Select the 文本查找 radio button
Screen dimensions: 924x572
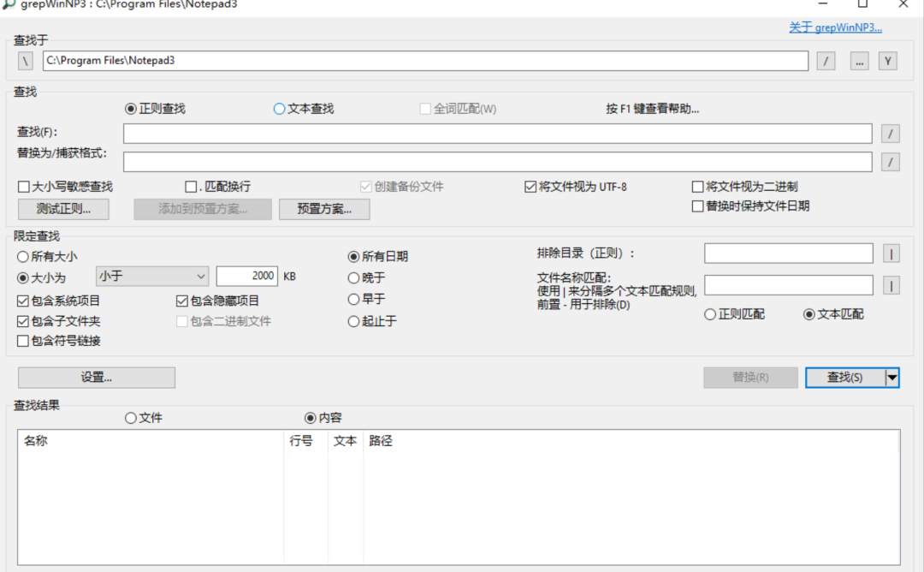point(279,109)
